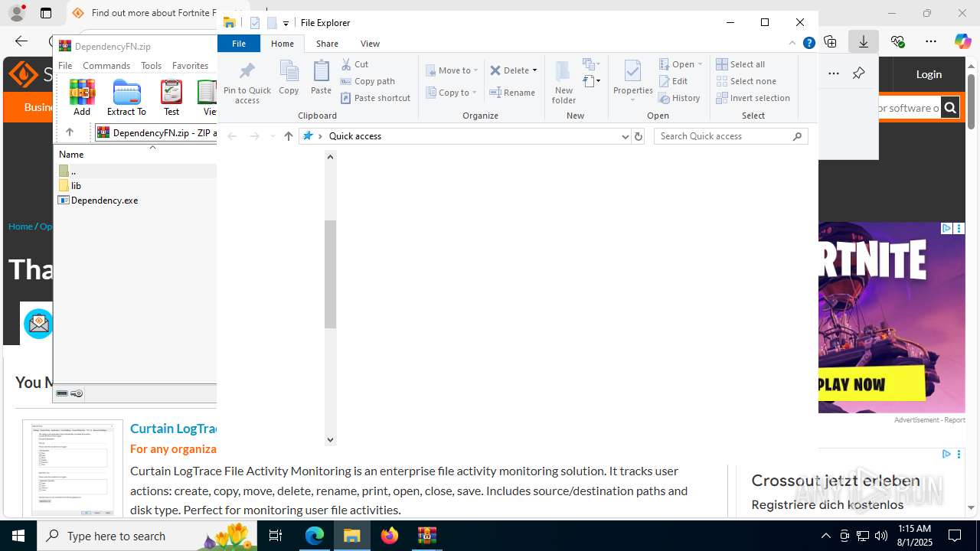This screenshot has height=551, width=980.
Task: Open Copilot icon in Edge toolbar
Action: click(962, 41)
